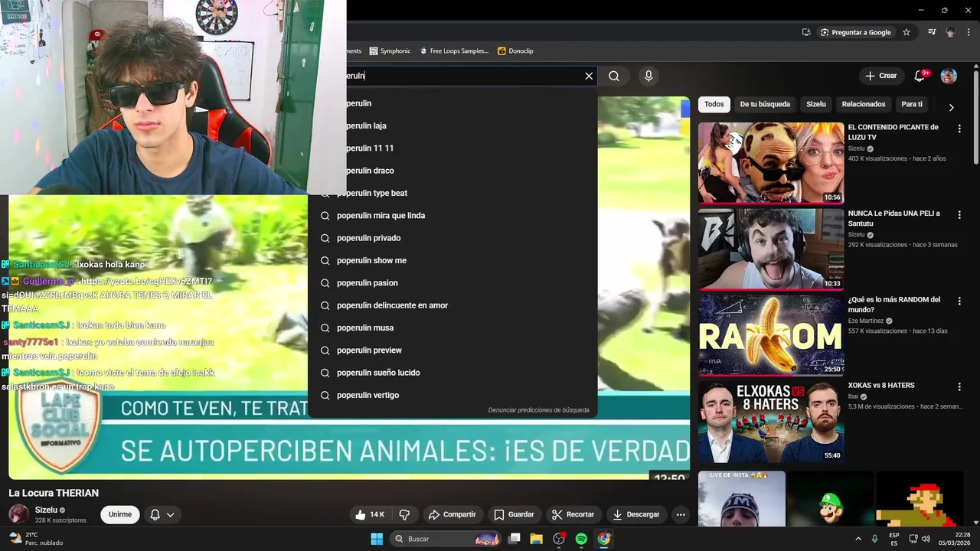Open the Sizelu channel avatar
Image resolution: width=980 pixels, height=551 pixels.
coord(19,514)
